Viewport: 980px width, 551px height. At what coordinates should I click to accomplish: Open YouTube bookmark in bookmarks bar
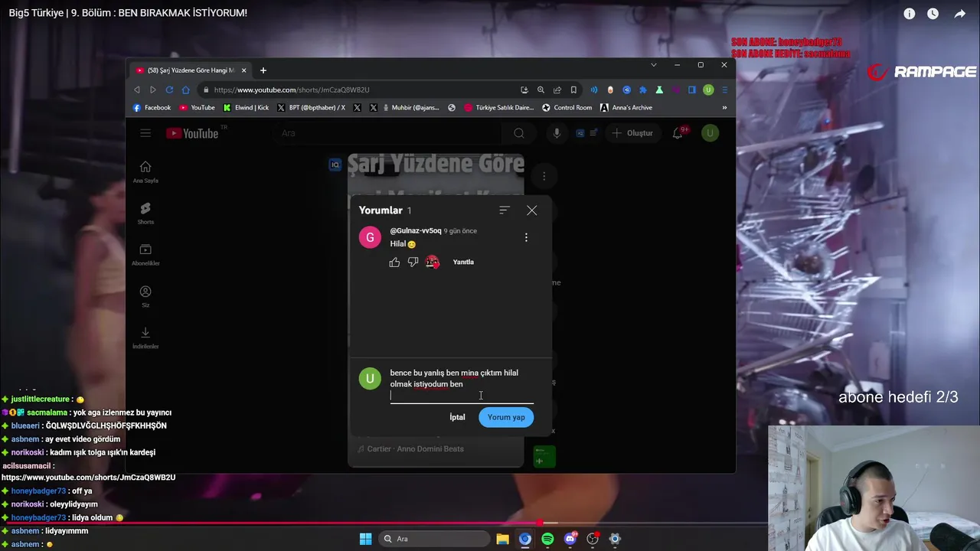pos(197,108)
